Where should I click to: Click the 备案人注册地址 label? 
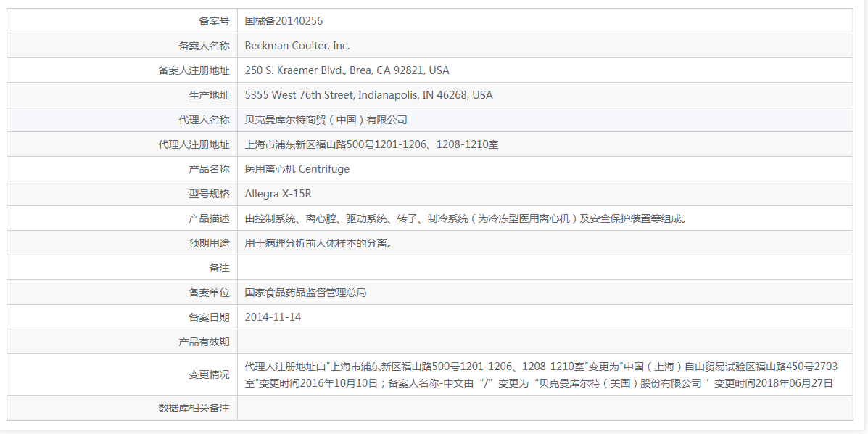[194, 70]
